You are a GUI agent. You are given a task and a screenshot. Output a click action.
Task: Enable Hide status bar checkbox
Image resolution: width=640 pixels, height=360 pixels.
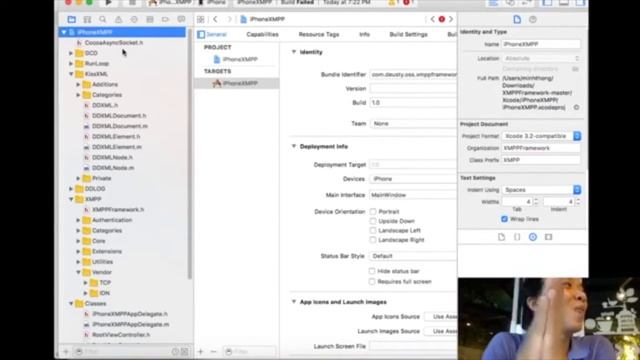[372, 271]
